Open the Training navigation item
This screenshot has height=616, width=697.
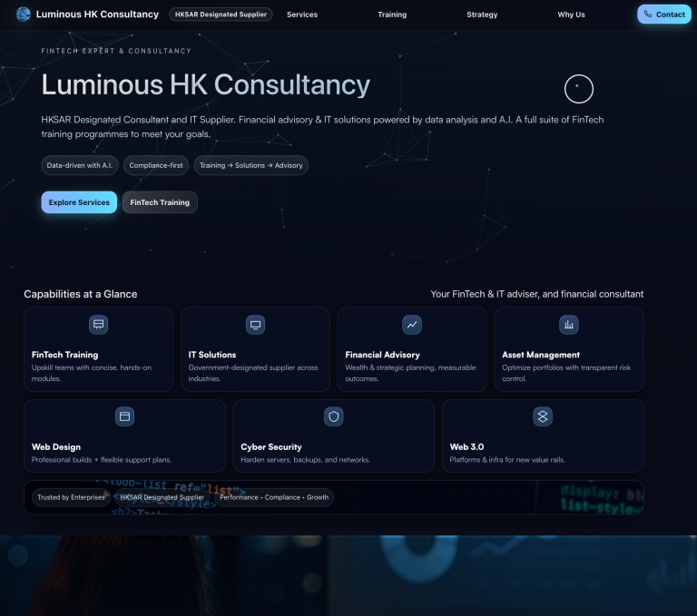[392, 15]
